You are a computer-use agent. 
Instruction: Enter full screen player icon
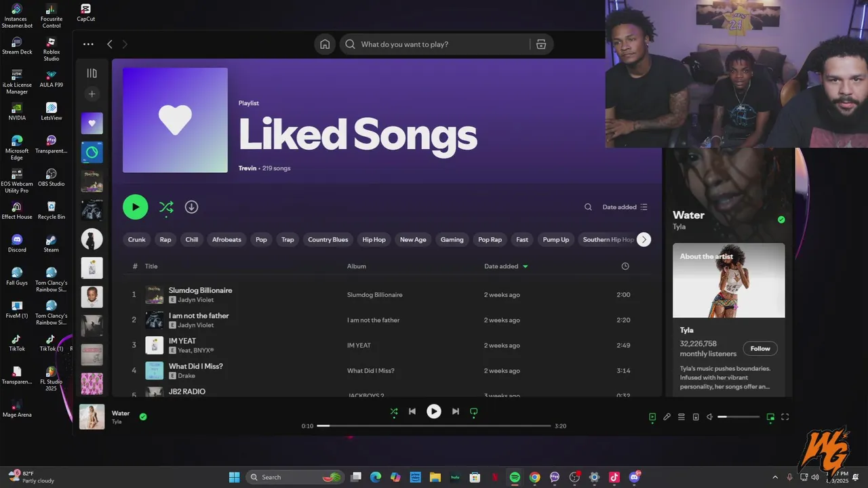[x=785, y=417]
